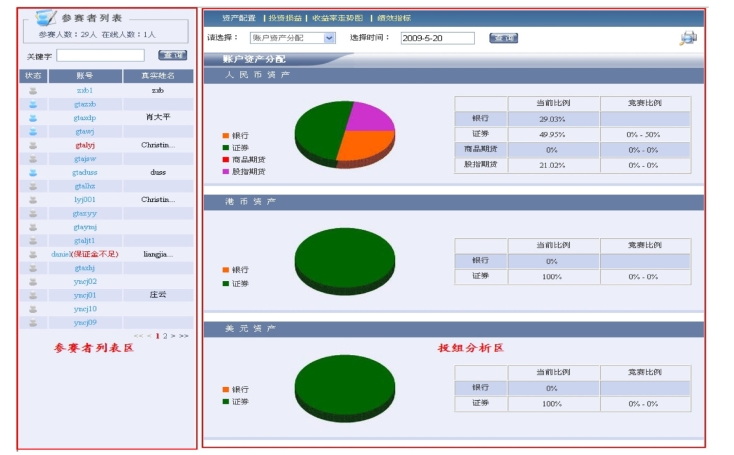Open account link lyj001
The height and width of the screenshot is (455, 734).
85,199
